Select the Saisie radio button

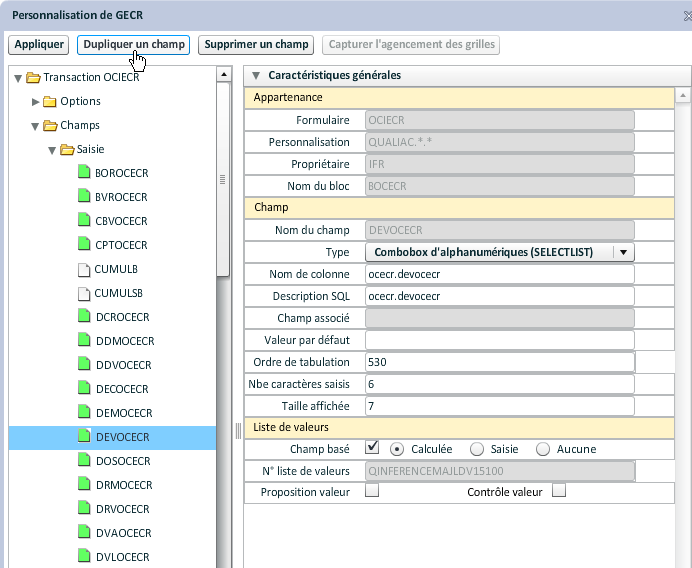(x=477, y=449)
